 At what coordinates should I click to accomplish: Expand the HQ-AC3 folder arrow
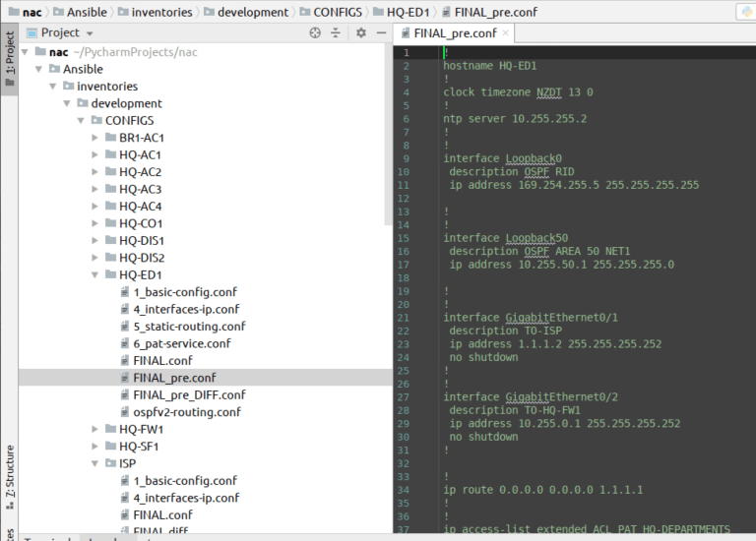pos(94,189)
